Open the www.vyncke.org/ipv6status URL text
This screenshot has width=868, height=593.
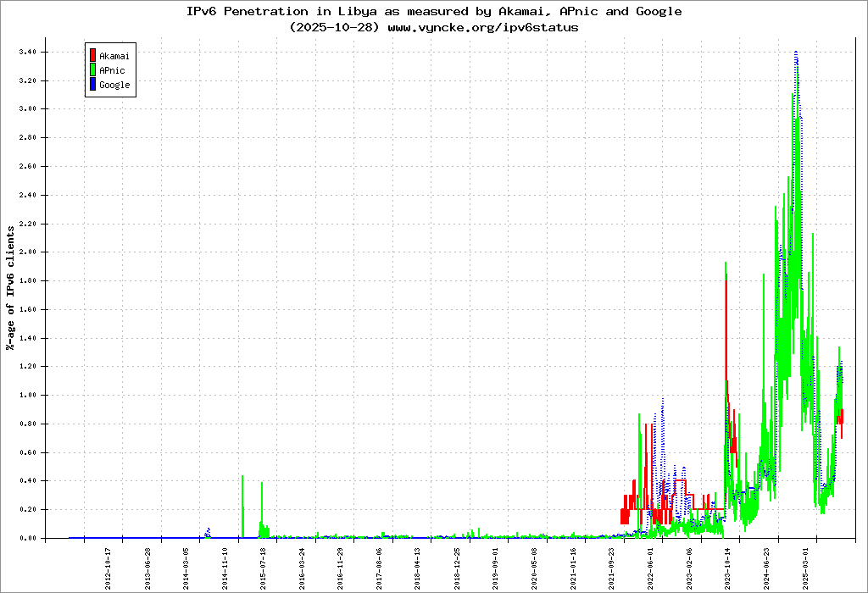(x=482, y=27)
